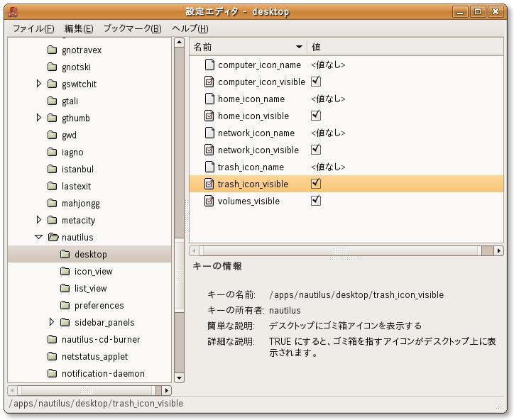The image size is (514, 420).
Task: Click the gnotravex folder icon
Action: pyautogui.click(x=52, y=50)
